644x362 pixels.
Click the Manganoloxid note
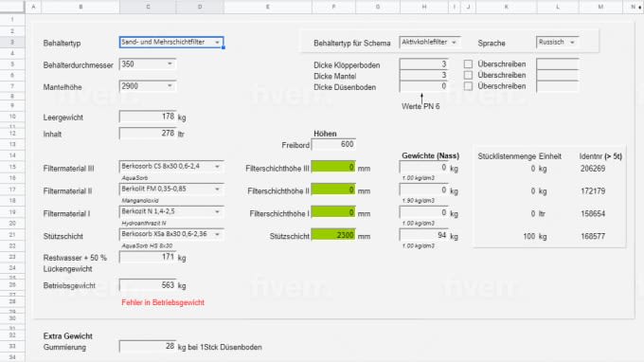click(140, 201)
